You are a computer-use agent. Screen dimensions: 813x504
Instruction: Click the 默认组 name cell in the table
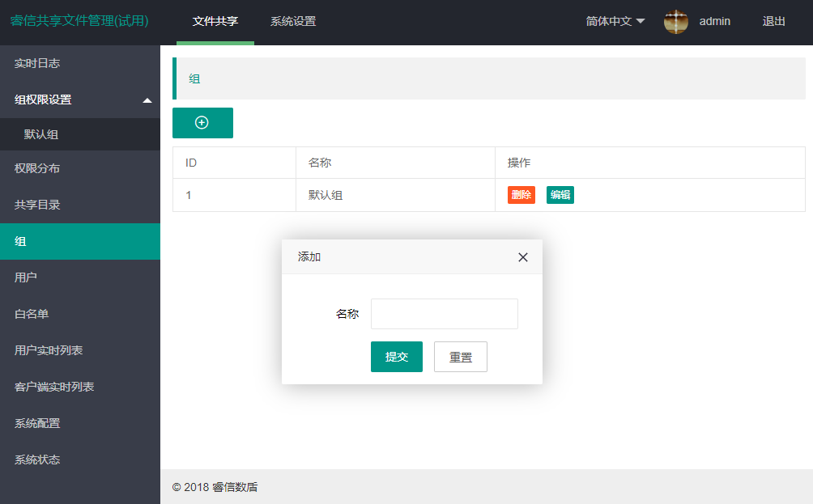(396, 195)
